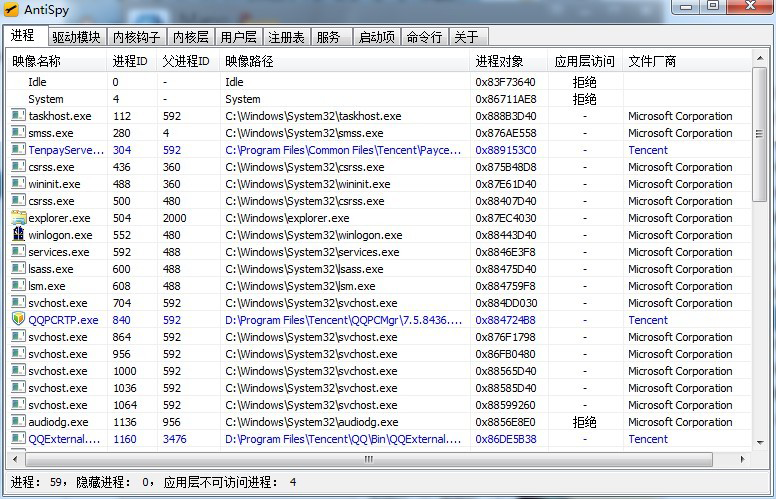Image resolution: width=776 pixels, height=499 pixels.
Task: Click the explorer.exe folder icon
Action: pyautogui.click(x=18, y=218)
